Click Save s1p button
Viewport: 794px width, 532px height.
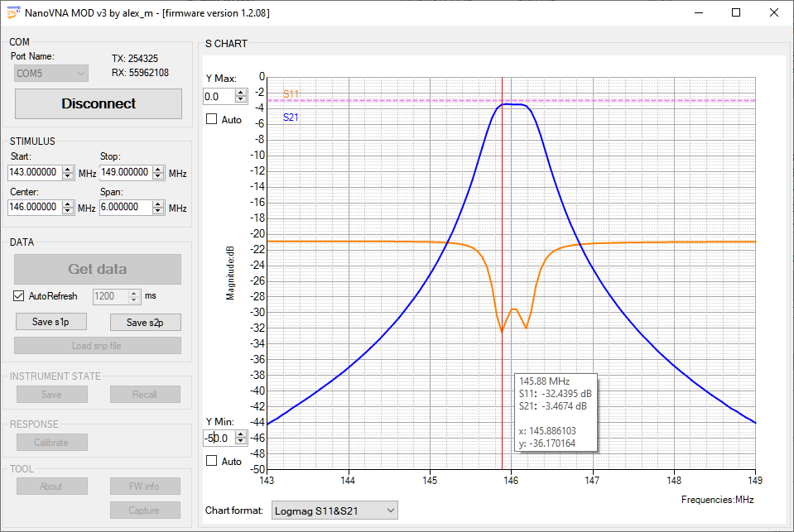coord(51,323)
